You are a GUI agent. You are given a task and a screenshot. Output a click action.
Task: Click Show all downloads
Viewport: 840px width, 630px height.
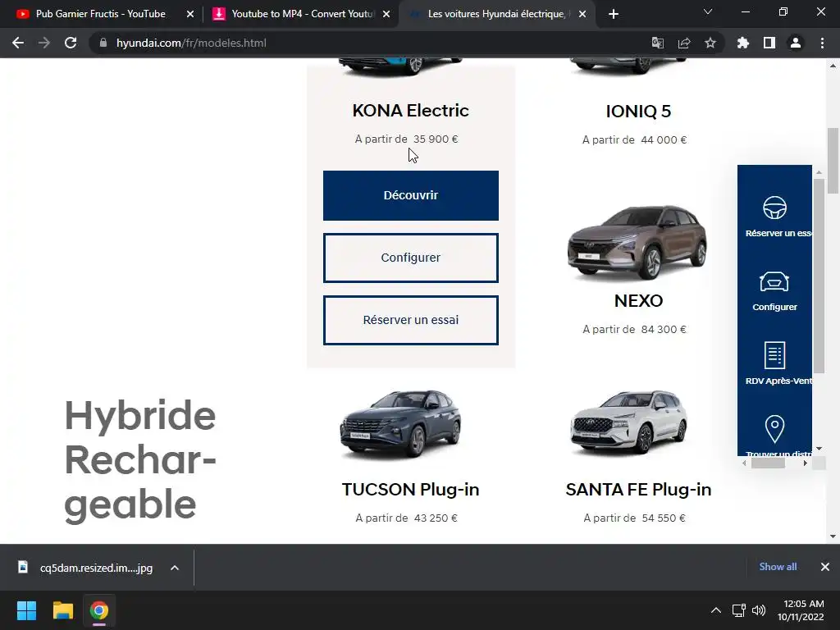(x=778, y=567)
